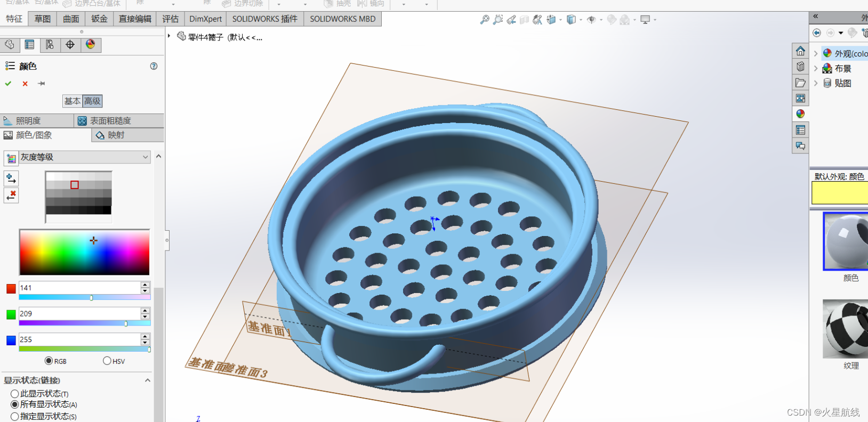Open the 照明度 tab
The width and height of the screenshot is (868, 422).
(x=37, y=121)
